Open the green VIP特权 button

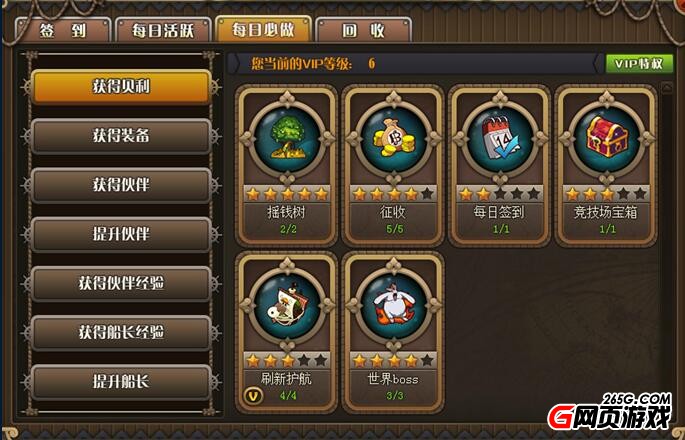point(639,64)
